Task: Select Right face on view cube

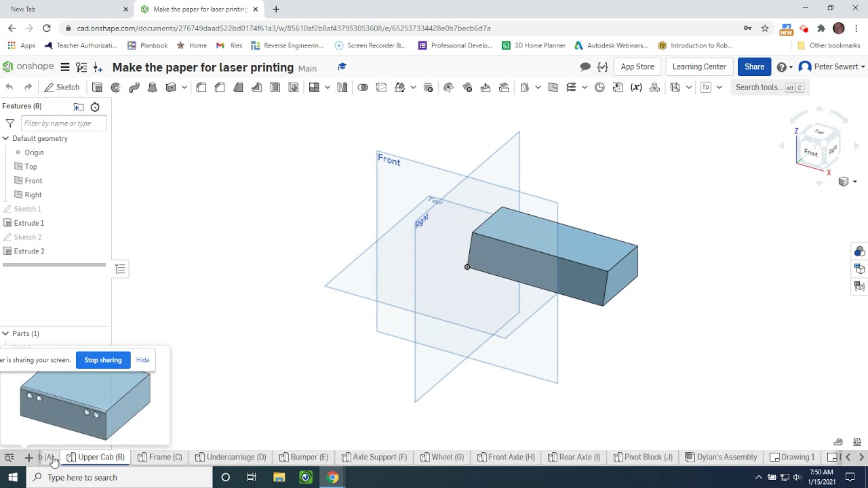Action: (833, 148)
